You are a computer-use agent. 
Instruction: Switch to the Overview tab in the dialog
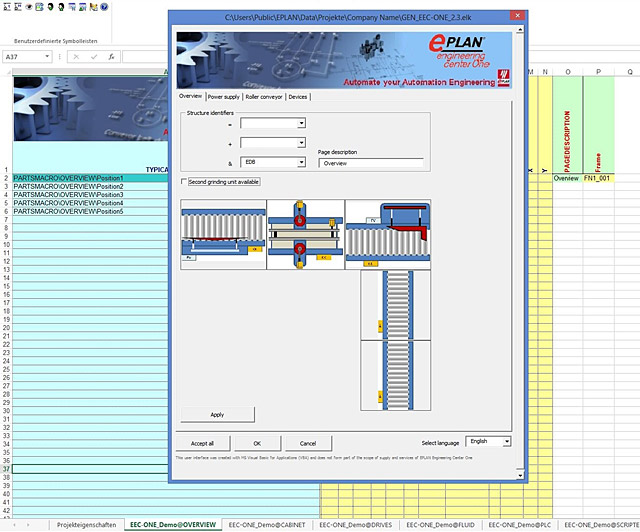(x=190, y=96)
